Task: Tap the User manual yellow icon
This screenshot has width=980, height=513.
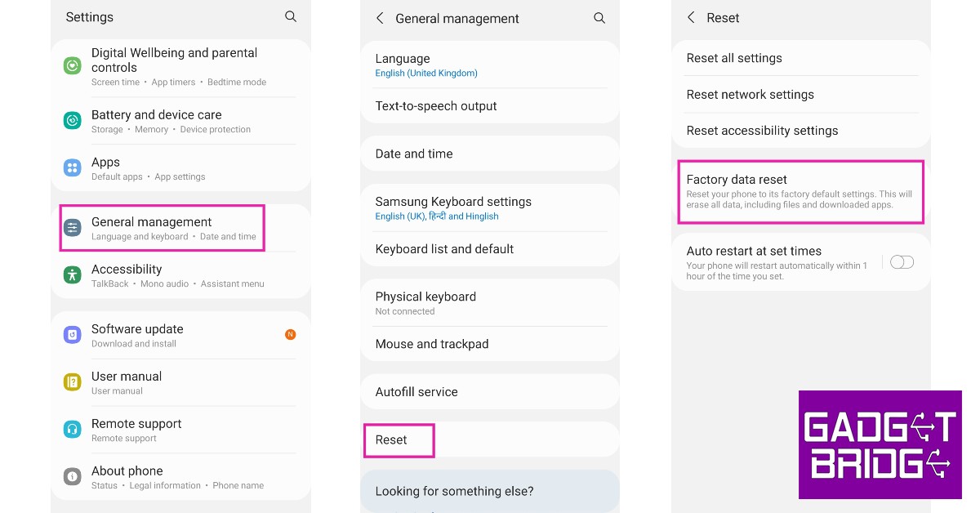Action: 73,382
